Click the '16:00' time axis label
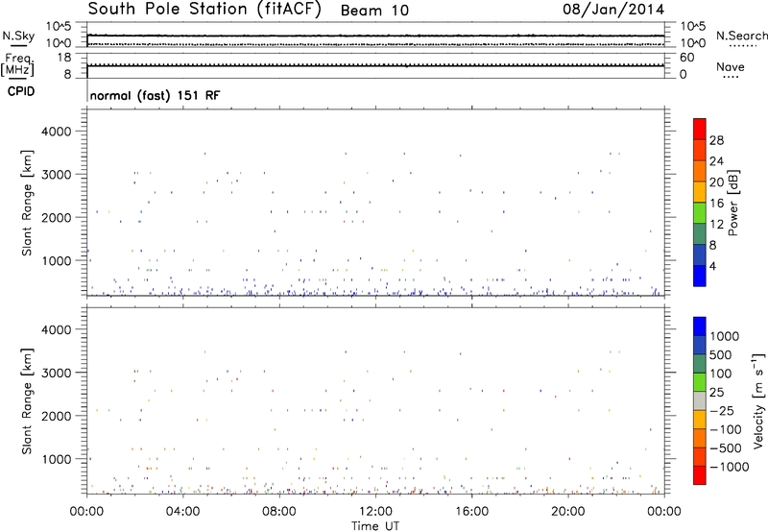The width and height of the screenshot is (768, 532). click(x=471, y=512)
